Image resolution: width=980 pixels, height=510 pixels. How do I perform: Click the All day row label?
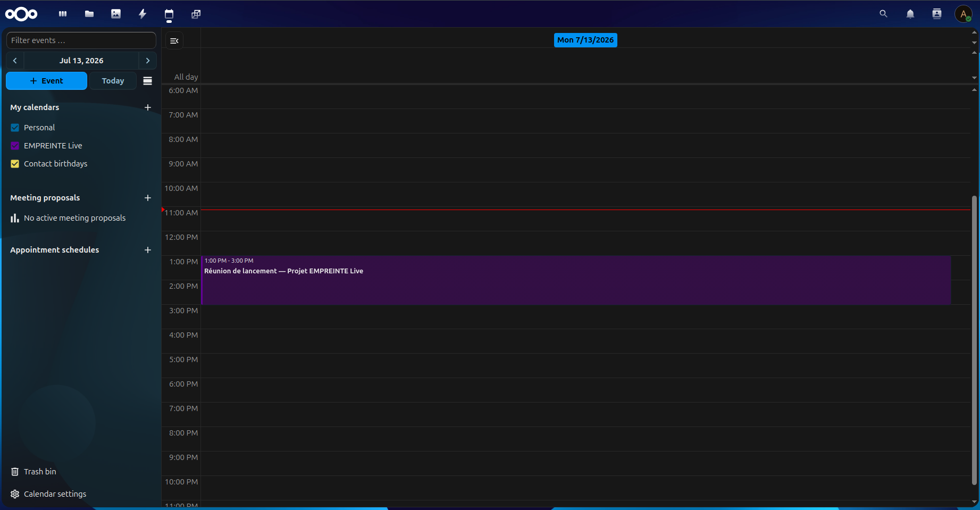[186, 77]
